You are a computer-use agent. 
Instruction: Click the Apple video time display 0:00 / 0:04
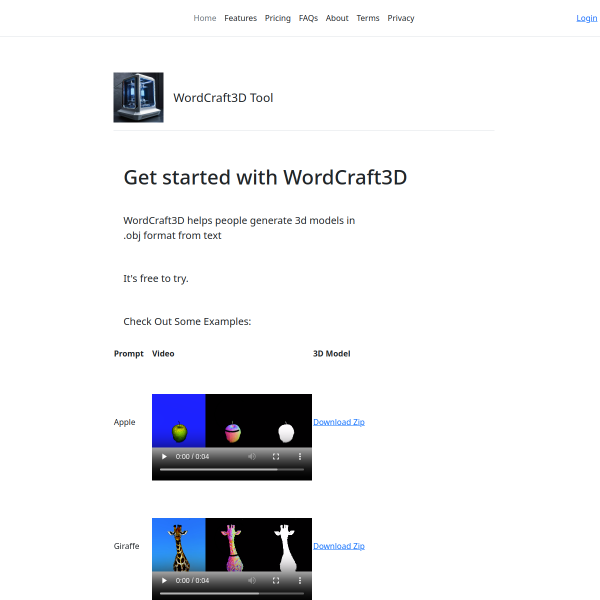coord(192,457)
